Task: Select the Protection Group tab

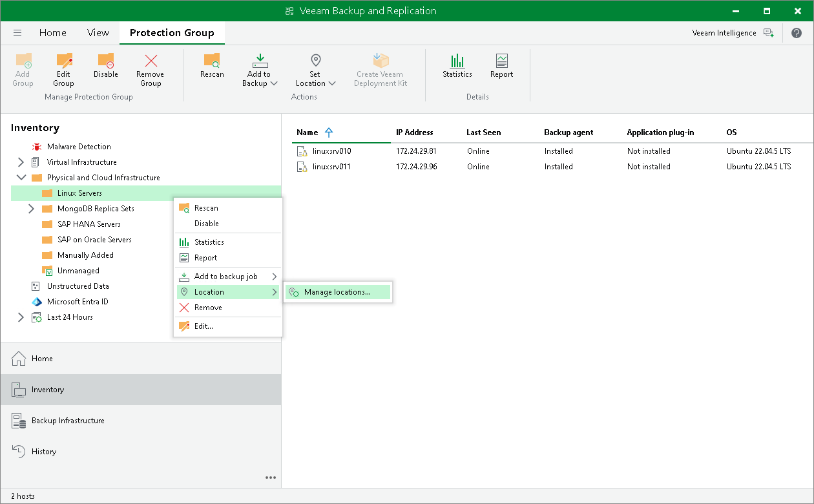Action: click(172, 33)
